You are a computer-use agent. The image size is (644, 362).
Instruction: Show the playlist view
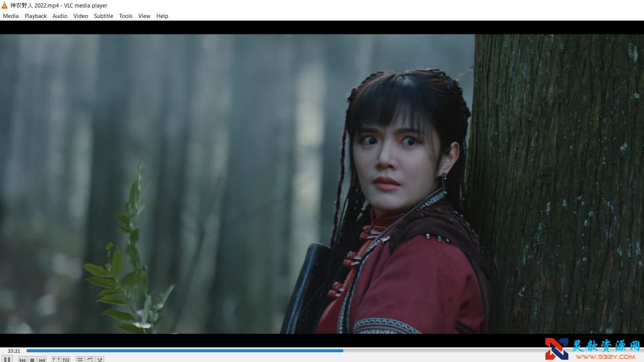pos(80,359)
